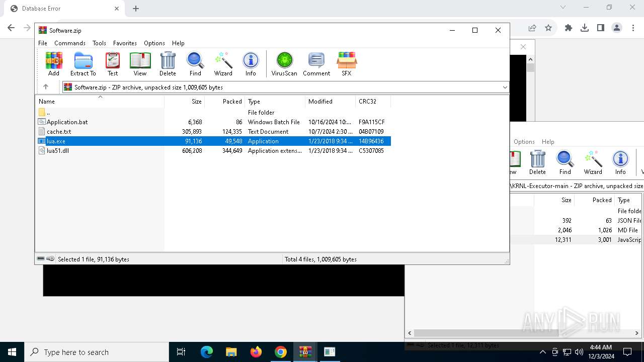Open the File menu

click(x=43, y=43)
